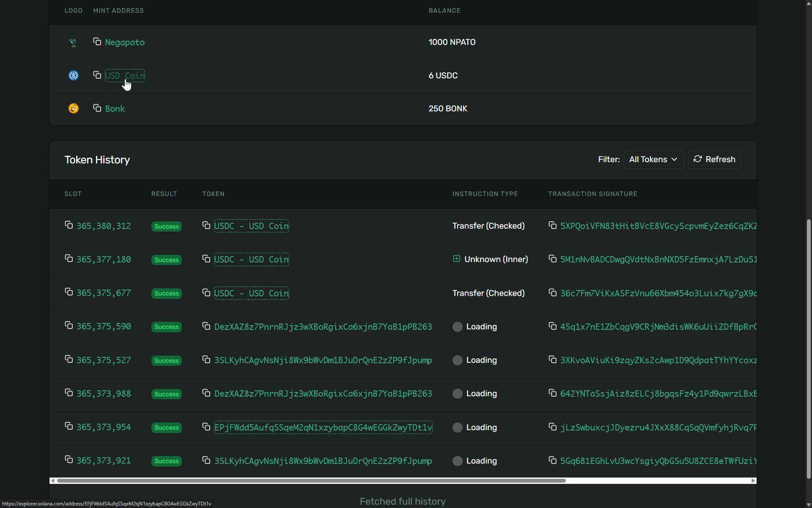Click the SLOT column header

[73, 194]
